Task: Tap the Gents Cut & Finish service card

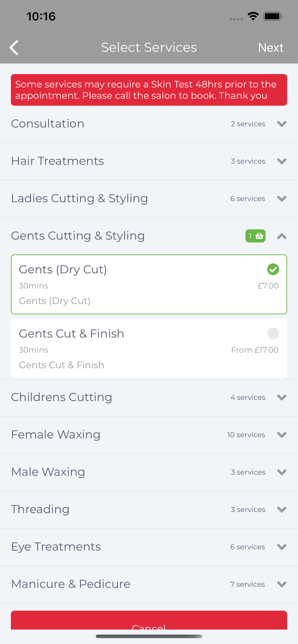Action: [x=149, y=349]
